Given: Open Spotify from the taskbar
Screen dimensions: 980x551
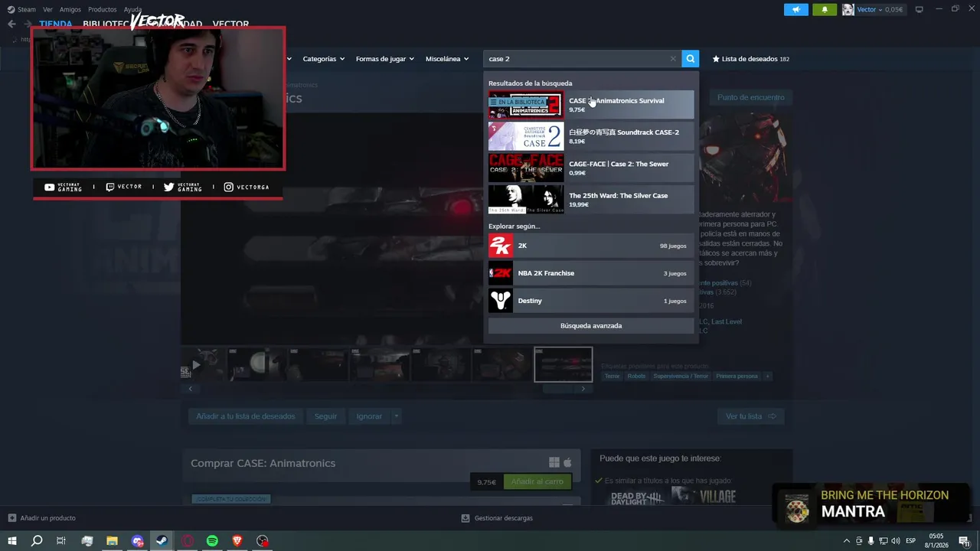Looking at the screenshot, I should 212,541.
